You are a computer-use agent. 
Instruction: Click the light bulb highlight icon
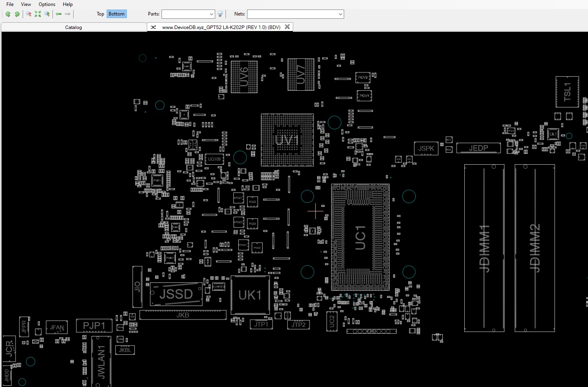220,14
